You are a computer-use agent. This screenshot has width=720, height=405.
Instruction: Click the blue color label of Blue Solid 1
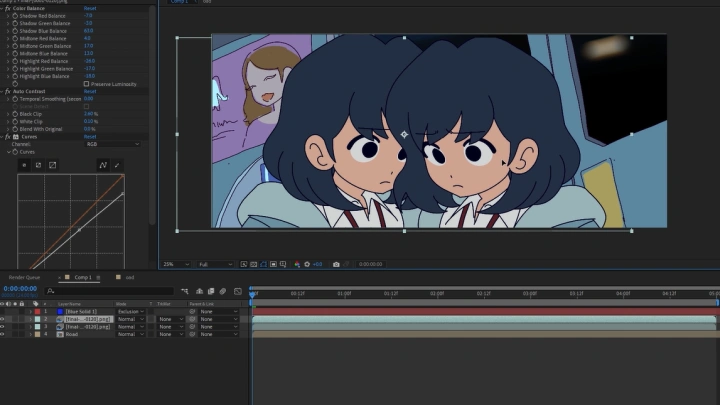tap(60, 311)
